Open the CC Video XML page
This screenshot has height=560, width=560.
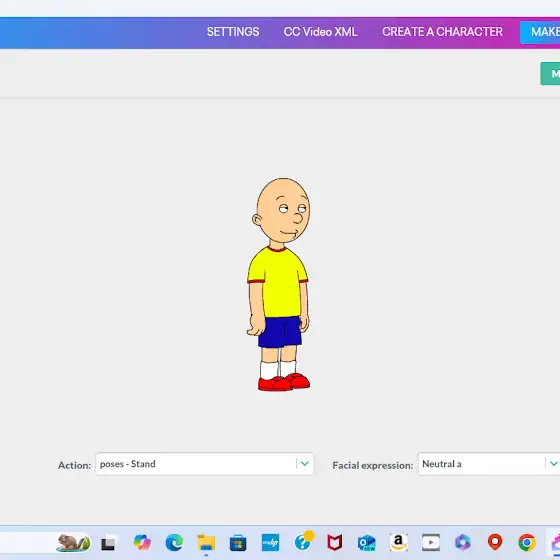(x=320, y=32)
